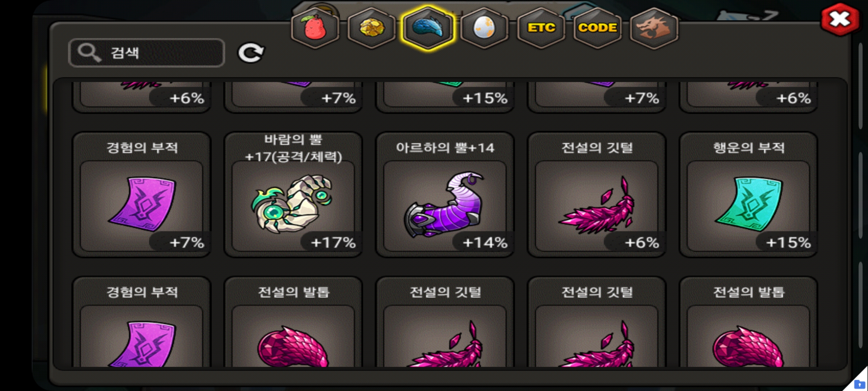The image size is (868, 391).
Task: Select the blue dragon horn equipment tab
Action: (428, 27)
